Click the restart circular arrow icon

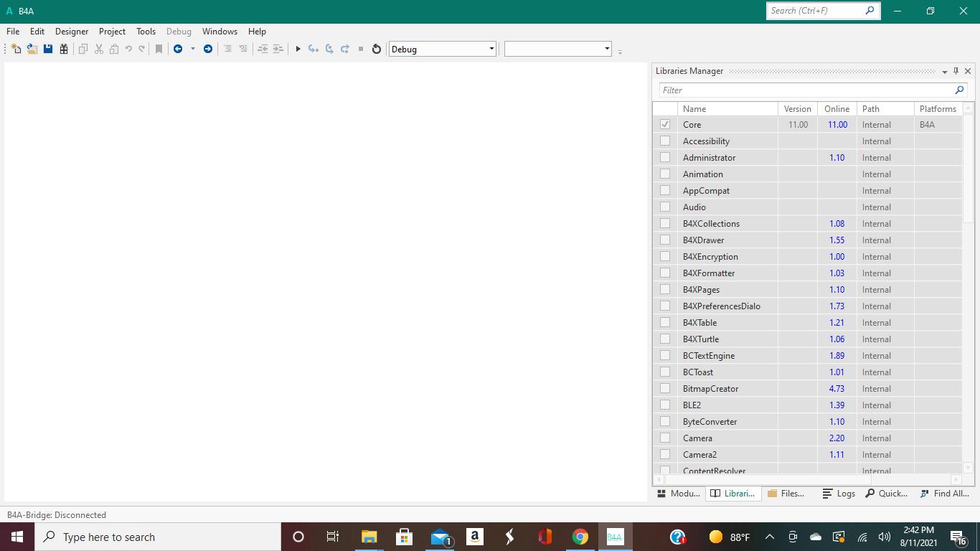(377, 49)
